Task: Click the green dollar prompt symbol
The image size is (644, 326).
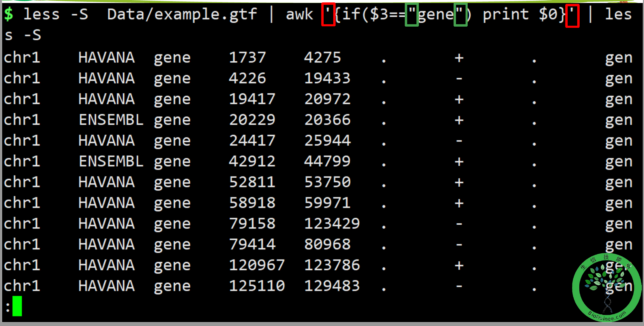Action: [9, 14]
